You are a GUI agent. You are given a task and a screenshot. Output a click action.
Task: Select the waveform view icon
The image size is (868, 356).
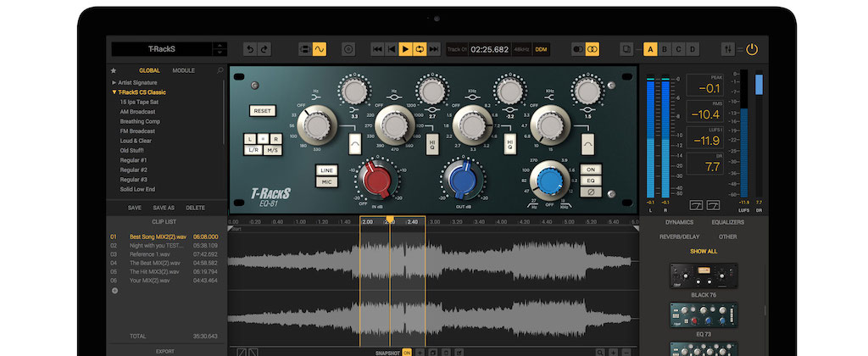(320, 50)
